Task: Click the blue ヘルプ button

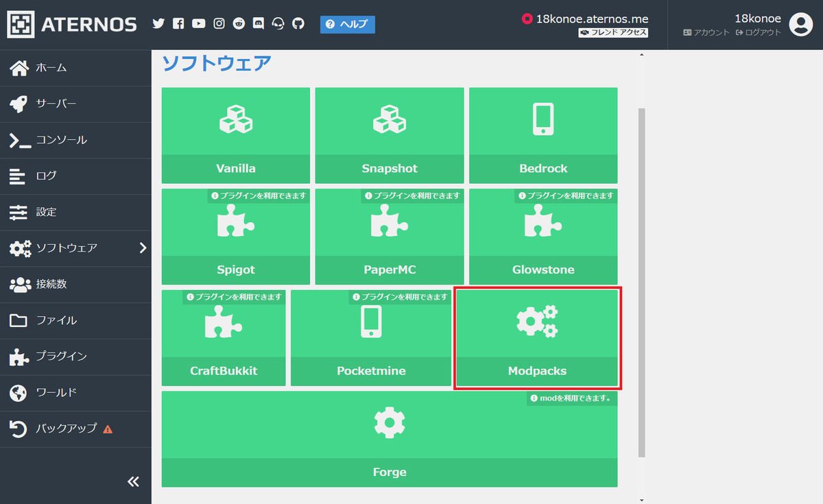Action: pyautogui.click(x=348, y=25)
